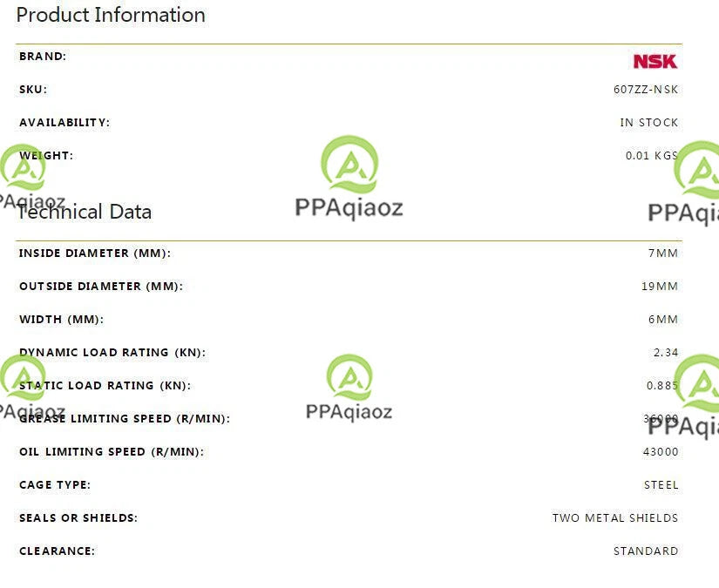The height and width of the screenshot is (588, 719).
Task: Click the WEIGHT label
Action: click(46, 156)
